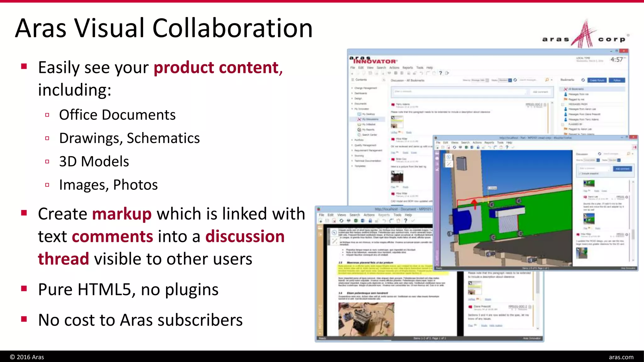644x362 pixels.
Task: Open Reports menu in Aras Innovator main window
Action: (408, 68)
